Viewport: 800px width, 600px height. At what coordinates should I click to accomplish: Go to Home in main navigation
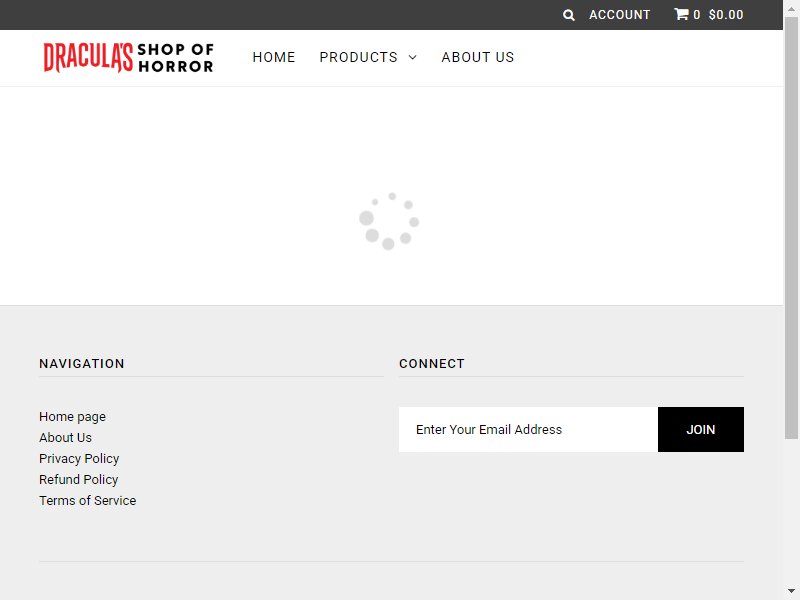click(x=274, y=57)
